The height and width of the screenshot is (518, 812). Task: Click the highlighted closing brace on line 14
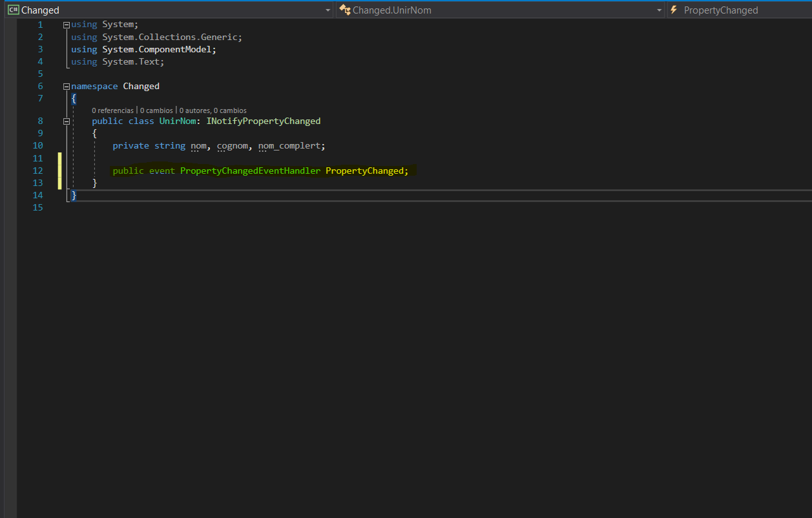(74, 196)
